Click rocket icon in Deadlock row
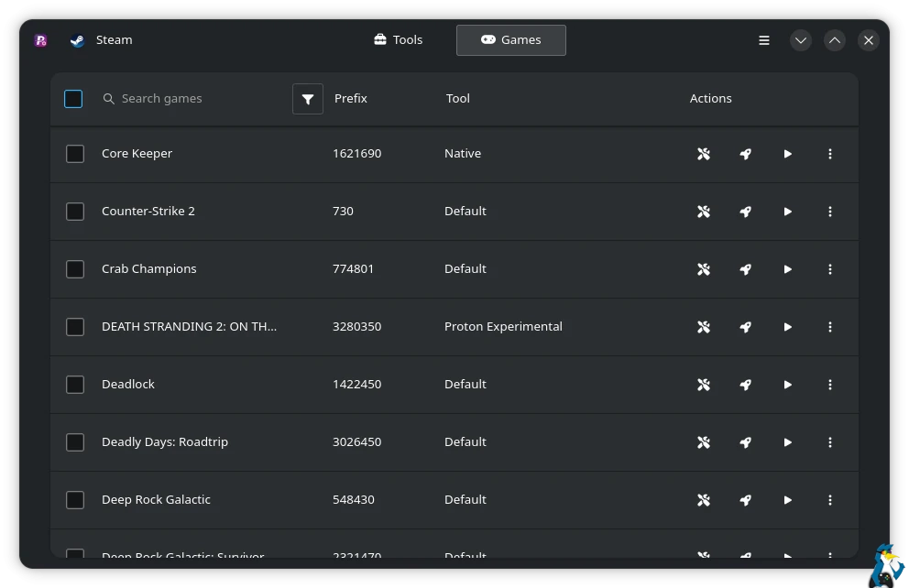The height and width of the screenshot is (588, 909). click(x=746, y=384)
